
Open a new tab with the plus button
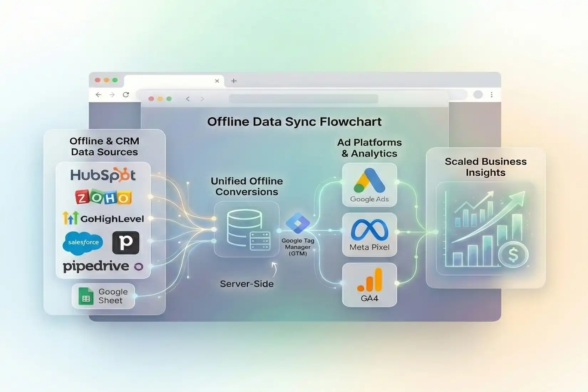tap(233, 81)
